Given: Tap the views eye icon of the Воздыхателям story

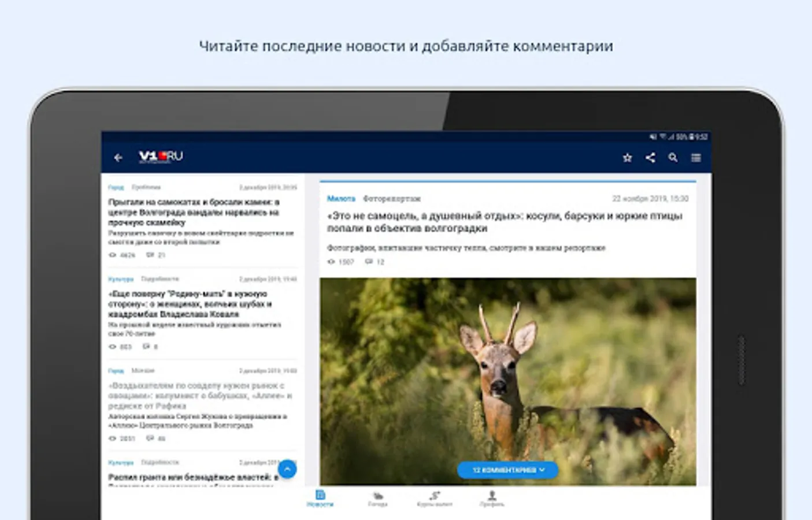Looking at the screenshot, I should 113,439.
